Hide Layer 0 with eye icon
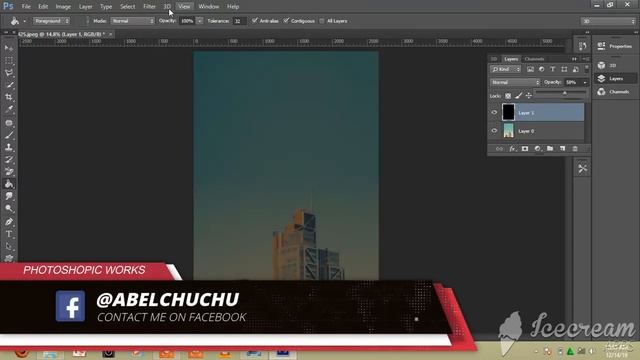The height and width of the screenshot is (360, 640). 494,131
